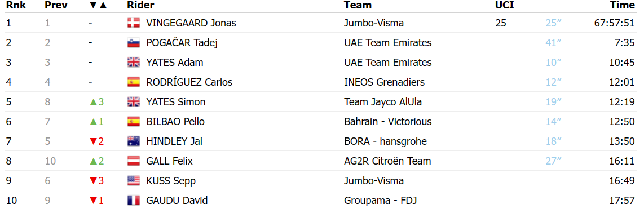This screenshot has height=213, width=644.
Task: Open the INEOS Grenadiers team link
Action: (x=385, y=82)
